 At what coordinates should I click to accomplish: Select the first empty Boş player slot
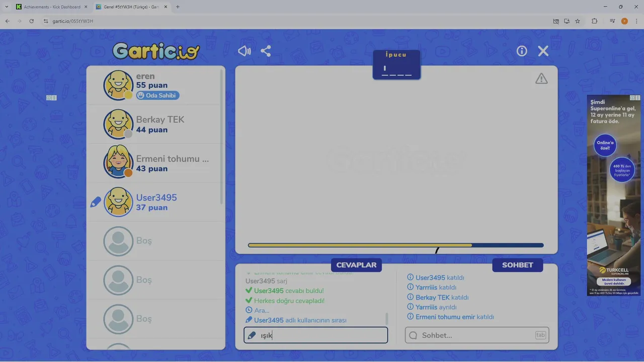[156, 241]
